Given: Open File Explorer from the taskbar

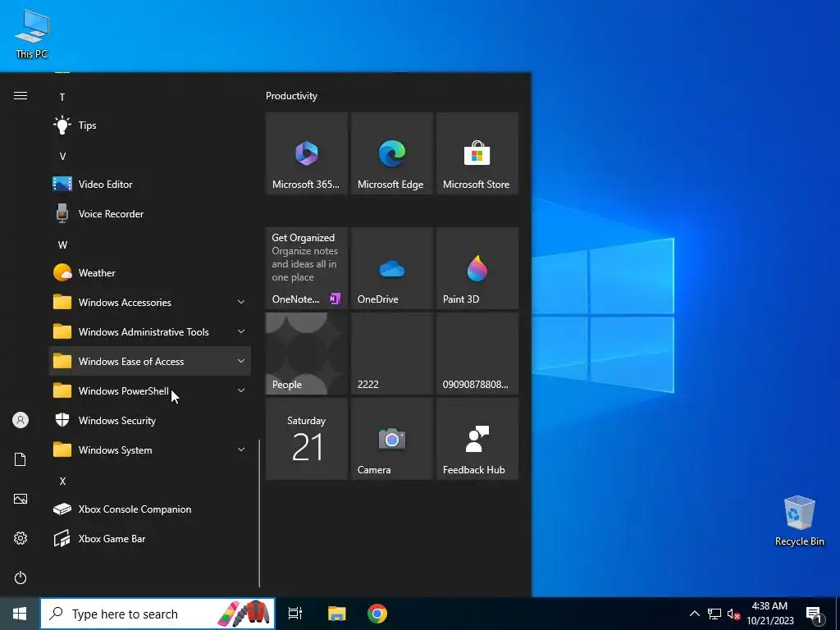Looking at the screenshot, I should (x=336, y=614).
